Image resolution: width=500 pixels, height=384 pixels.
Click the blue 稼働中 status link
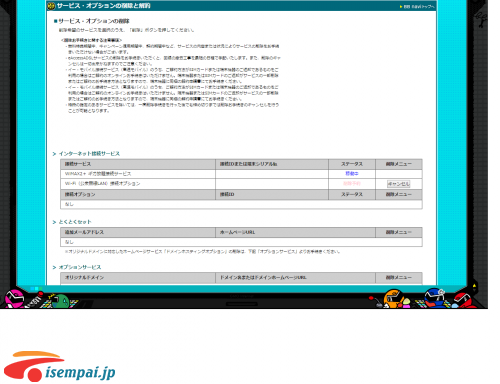pyautogui.click(x=352, y=174)
